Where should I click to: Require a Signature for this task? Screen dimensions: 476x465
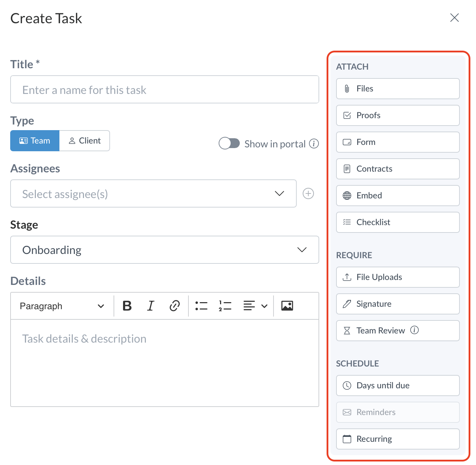[398, 304]
